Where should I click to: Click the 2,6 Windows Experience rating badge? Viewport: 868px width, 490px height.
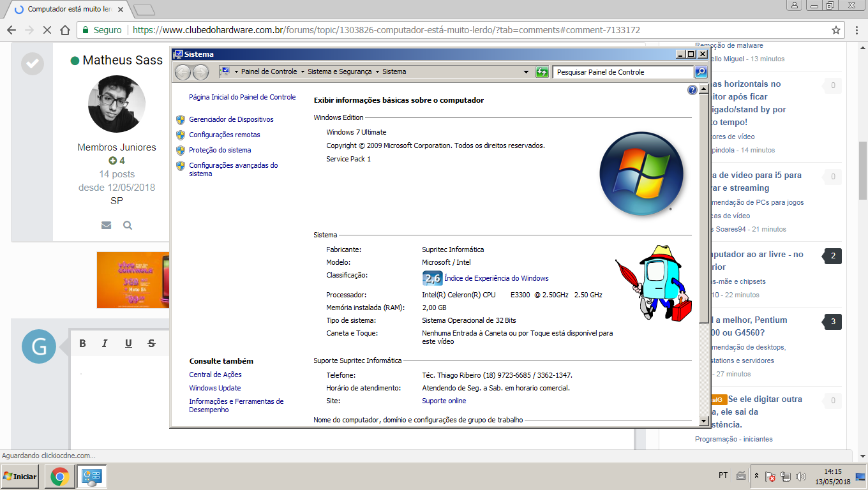click(x=432, y=278)
